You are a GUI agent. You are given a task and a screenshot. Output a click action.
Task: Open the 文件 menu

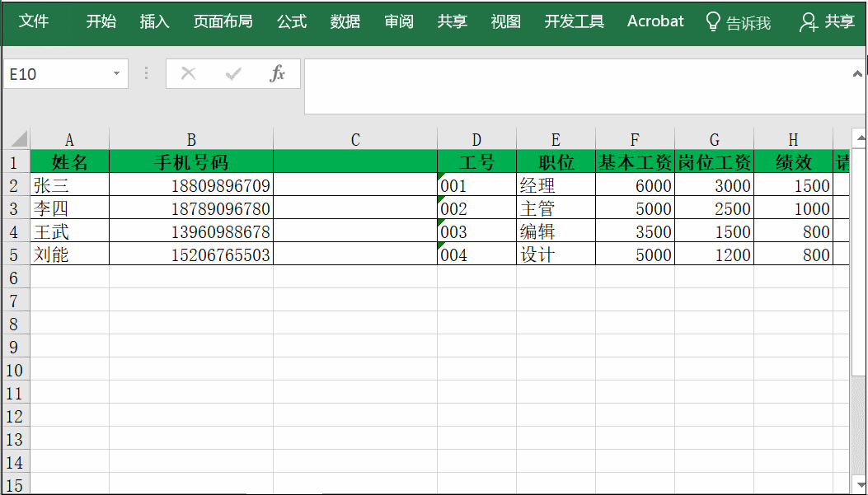click(x=34, y=21)
